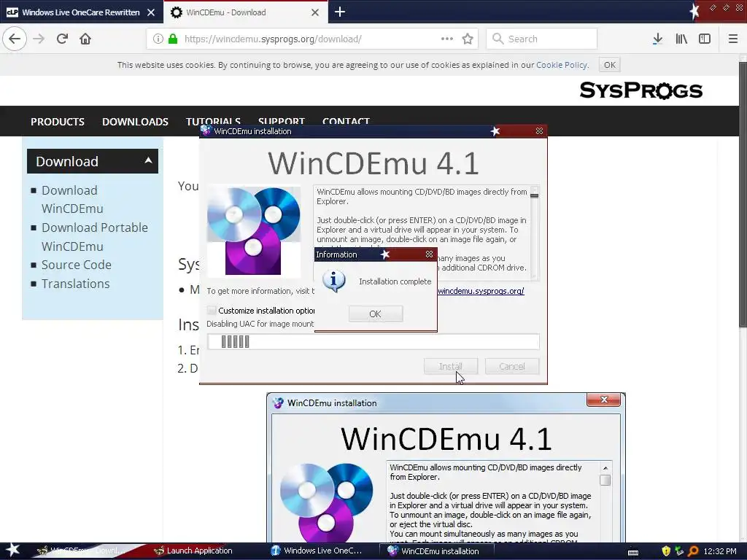Open Translations sidebar link
Viewport: 747px width, 560px height.
[x=75, y=284]
